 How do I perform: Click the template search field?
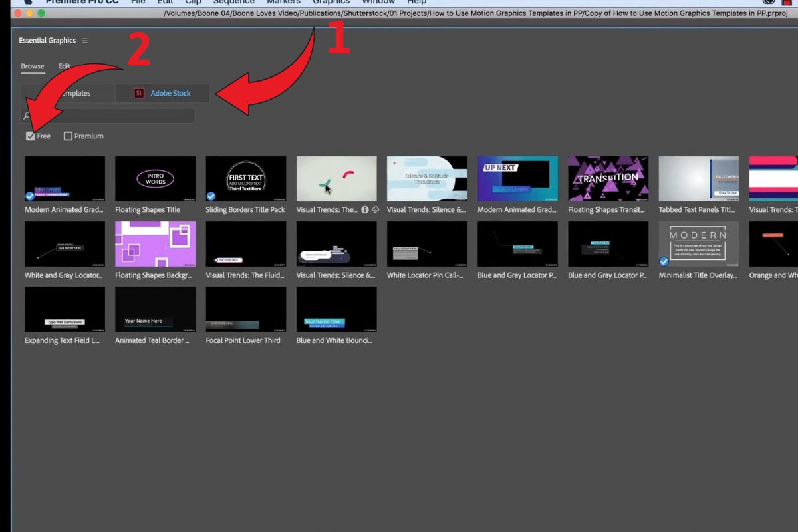[108, 116]
